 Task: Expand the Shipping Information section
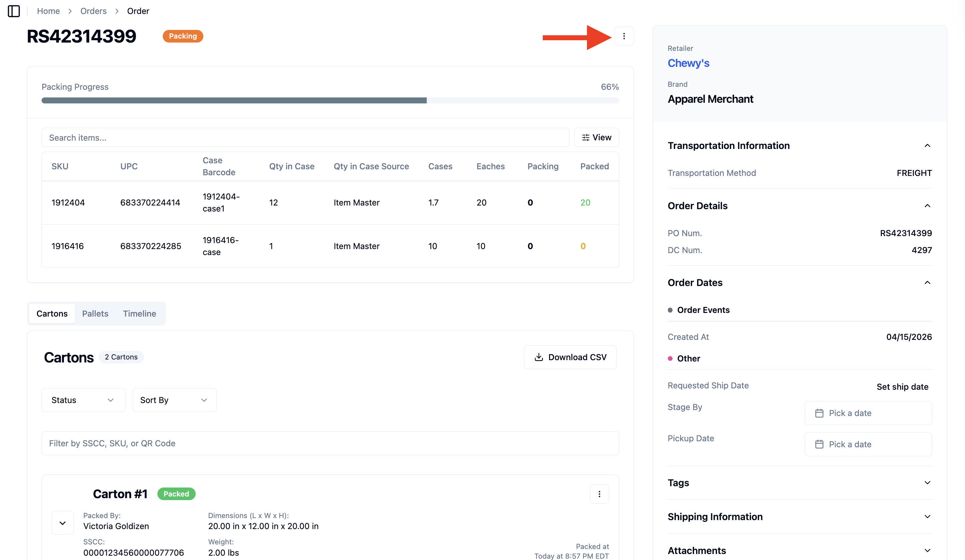point(927,517)
